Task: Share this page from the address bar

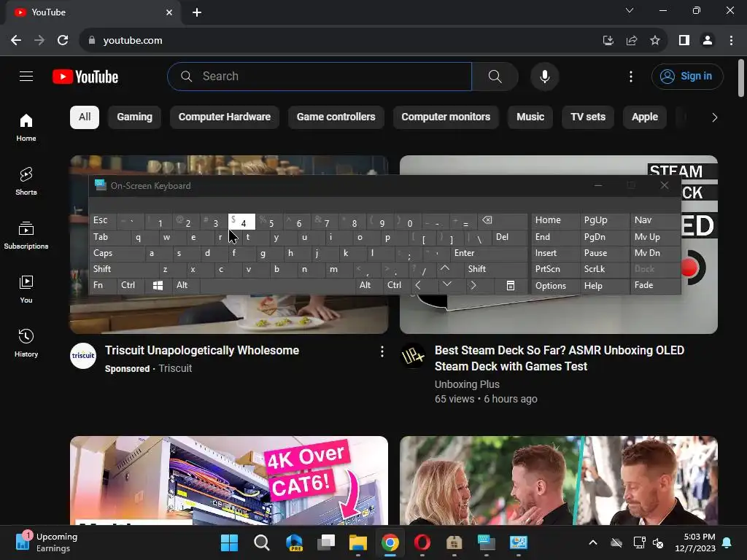Action: coord(632,41)
